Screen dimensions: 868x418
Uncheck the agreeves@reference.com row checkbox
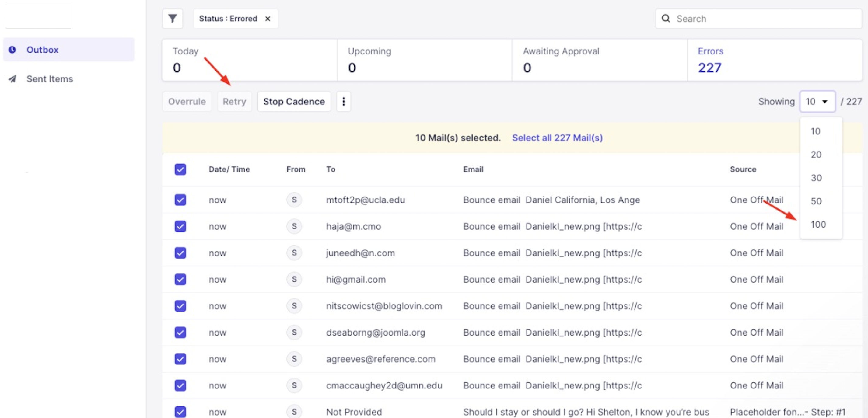pos(180,359)
